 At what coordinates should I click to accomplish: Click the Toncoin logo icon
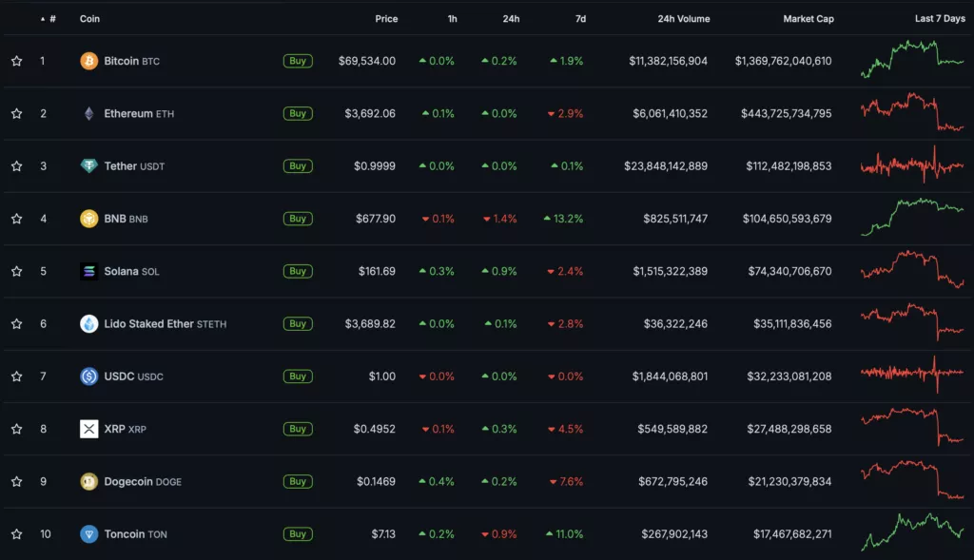[x=88, y=534]
